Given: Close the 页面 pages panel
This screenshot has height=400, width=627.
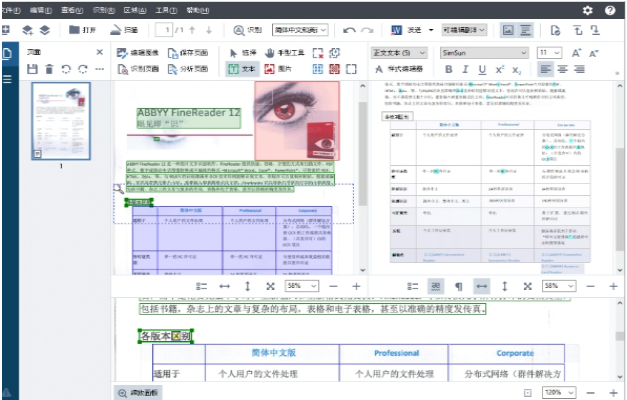Looking at the screenshot, I should coord(100,52).
